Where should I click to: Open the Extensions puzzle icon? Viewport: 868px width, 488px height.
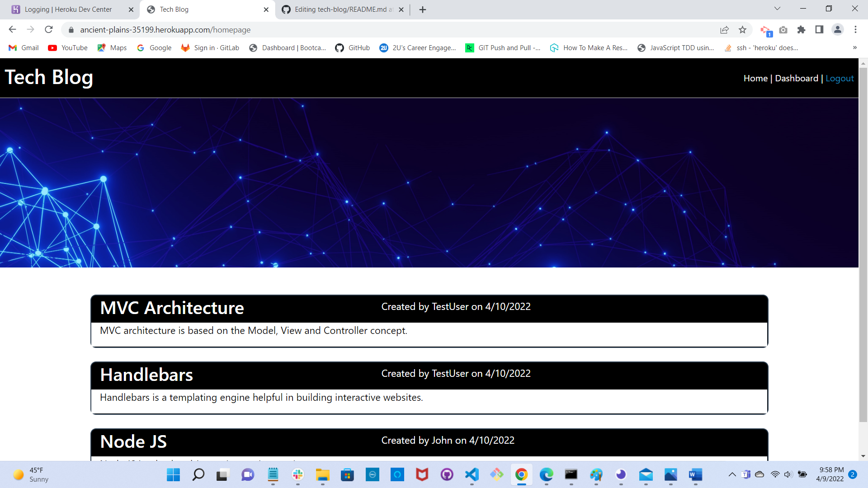[x=801, y=29]
